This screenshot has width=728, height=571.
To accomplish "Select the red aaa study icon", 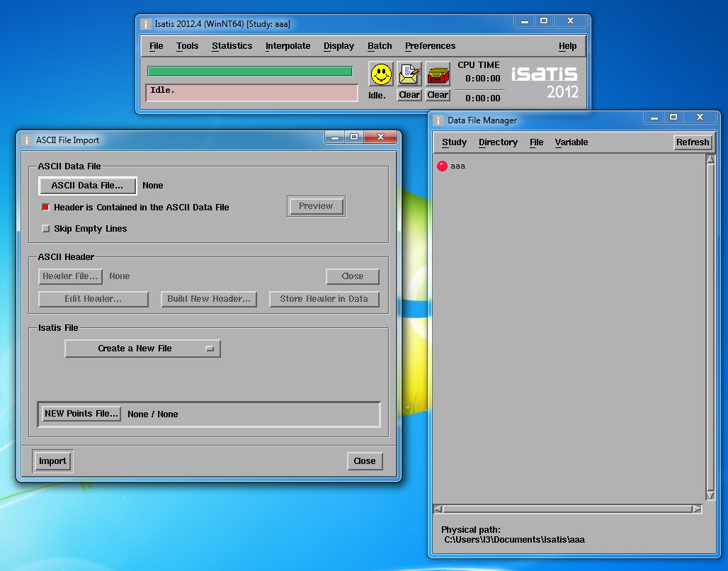I will (x=442, y=166).
